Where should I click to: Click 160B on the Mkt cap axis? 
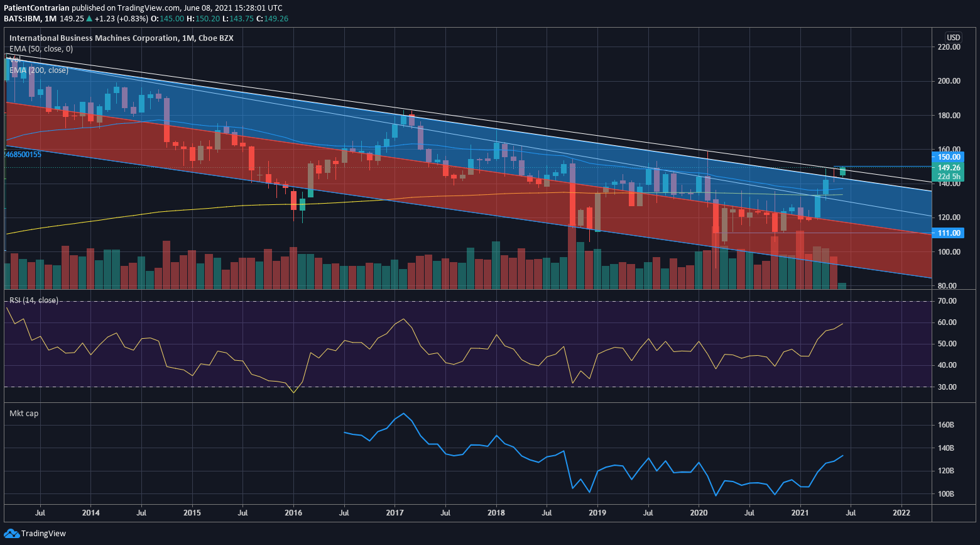point(946,425)
